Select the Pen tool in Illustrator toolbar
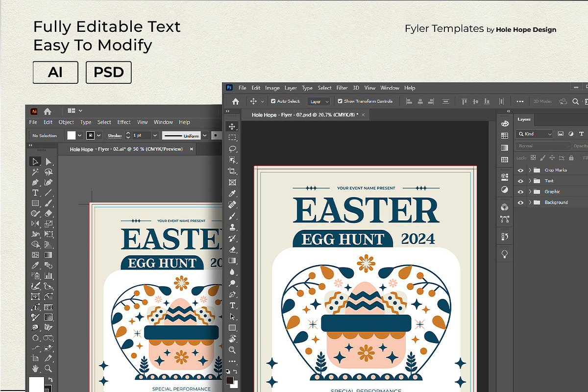The image size is (588, 392). pyautogui.click(x=35, y=183)
